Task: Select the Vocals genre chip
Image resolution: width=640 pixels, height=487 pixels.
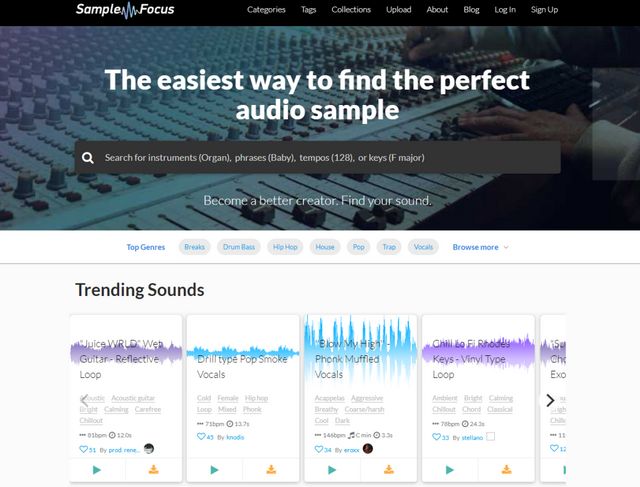Action: coord(423,247)
